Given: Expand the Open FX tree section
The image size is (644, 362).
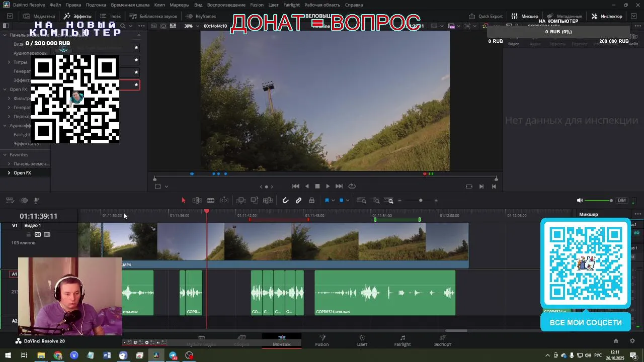Looking at the screenshot, I should click(5, 89).
